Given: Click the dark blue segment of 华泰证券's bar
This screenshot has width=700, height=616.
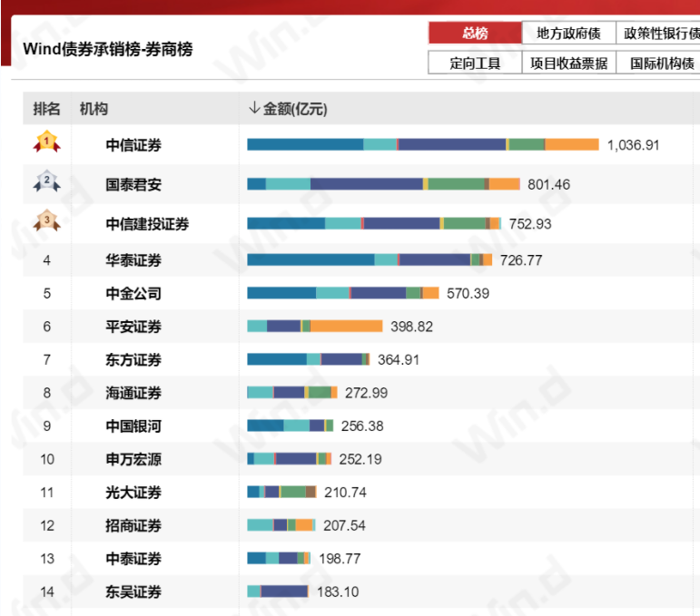Looking at the screenshot, I should click(x=311, y=259).
